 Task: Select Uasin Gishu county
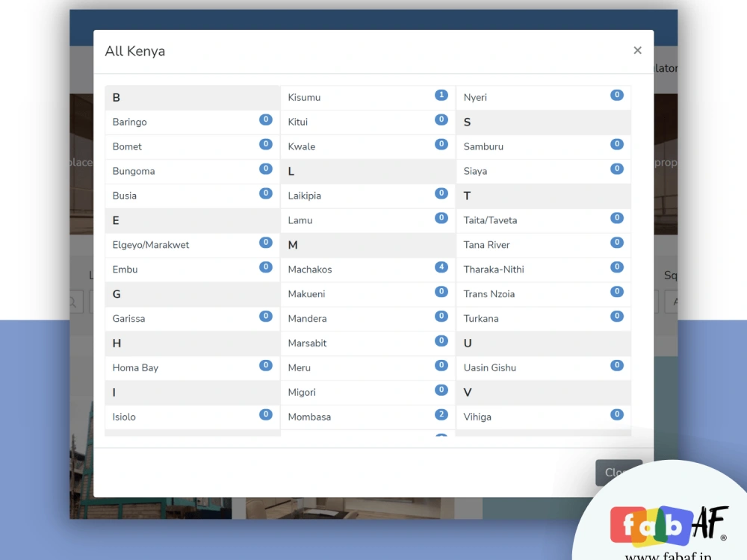(x=544, y=367)
